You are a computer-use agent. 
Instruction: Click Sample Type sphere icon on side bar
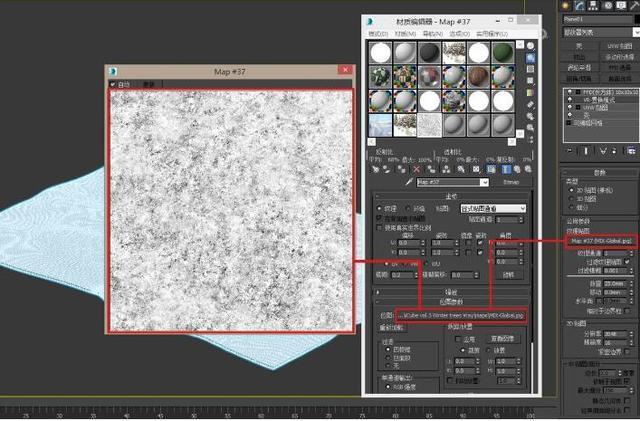pos(530,46)
